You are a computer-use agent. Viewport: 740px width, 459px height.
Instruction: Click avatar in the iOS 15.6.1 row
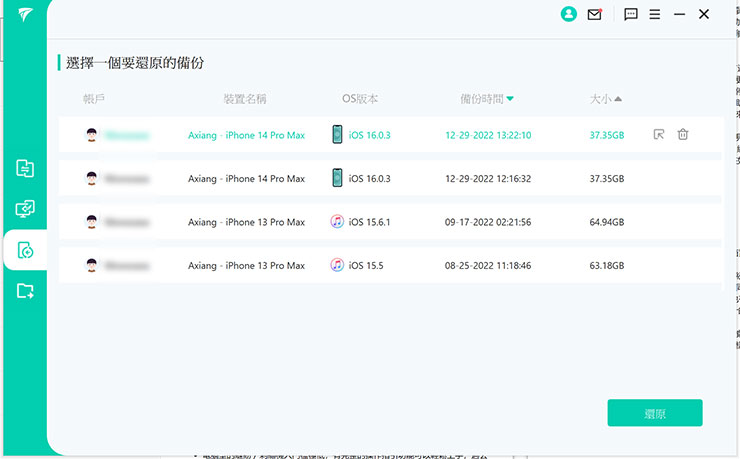(92, 222)
